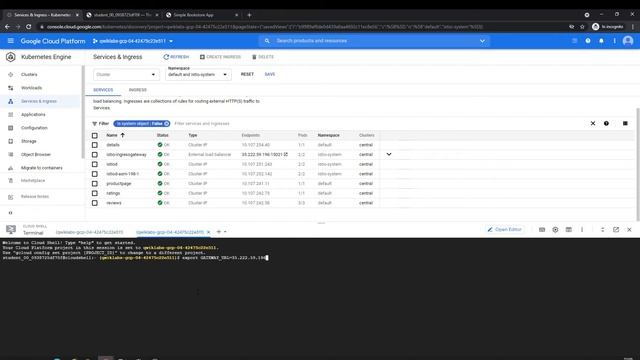Open the project selector dropdown
The image size is (640, 360).
coord(133,41)
